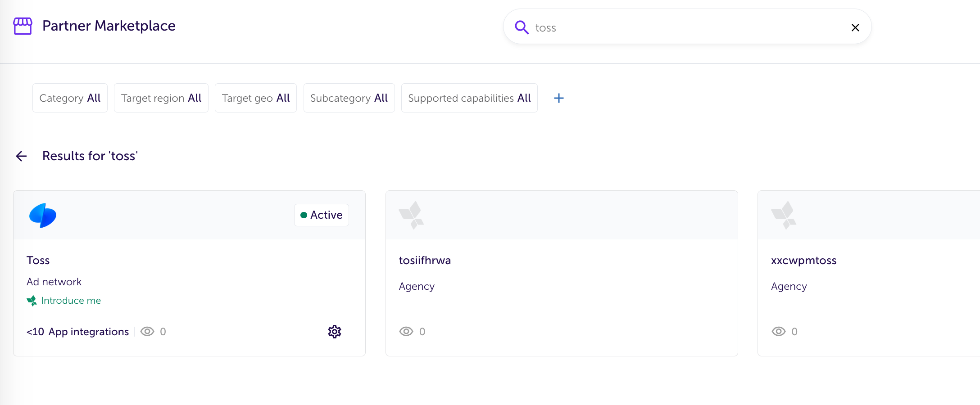This screenshot has height=405, width=980.
Task: Click the eye views icon on tosiifhrwa card
Action: tap(406, 332)
